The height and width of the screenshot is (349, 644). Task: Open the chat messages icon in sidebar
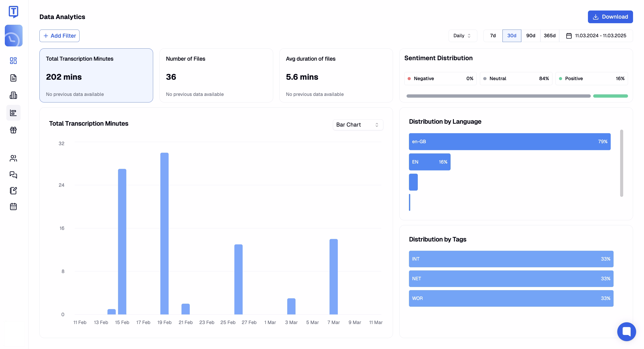coord(13,174)
